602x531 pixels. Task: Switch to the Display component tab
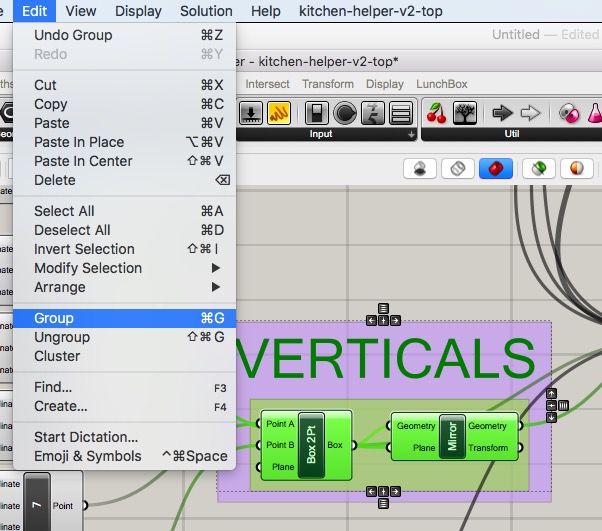[385, 84]
